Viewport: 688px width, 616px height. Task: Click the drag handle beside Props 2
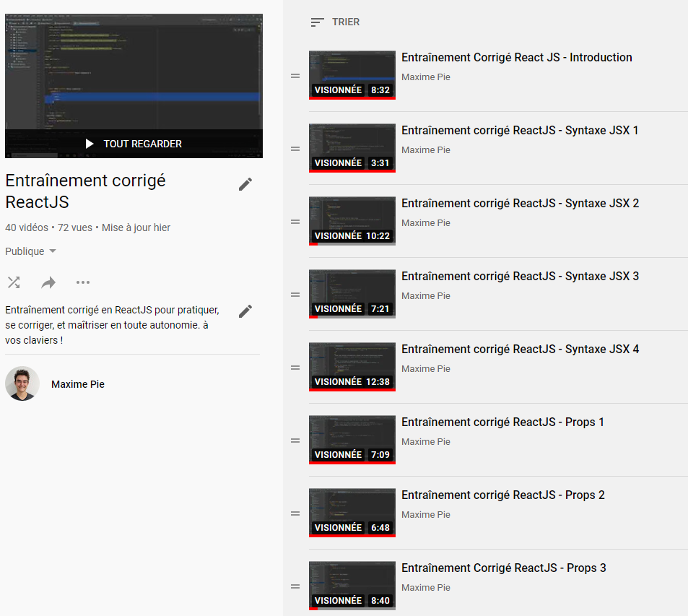coord(295,513)
